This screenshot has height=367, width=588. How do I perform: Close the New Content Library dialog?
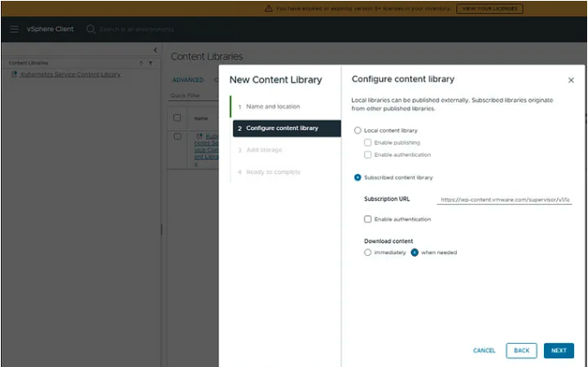coord(571,80)
